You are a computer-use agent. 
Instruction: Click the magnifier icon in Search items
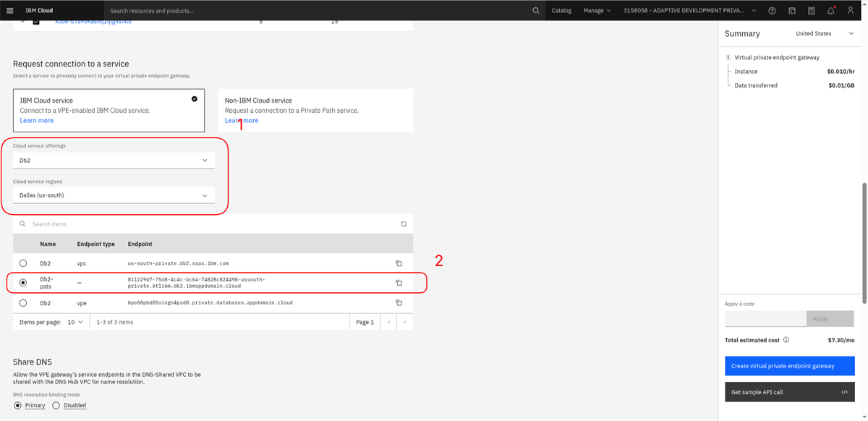pos(23,224)
